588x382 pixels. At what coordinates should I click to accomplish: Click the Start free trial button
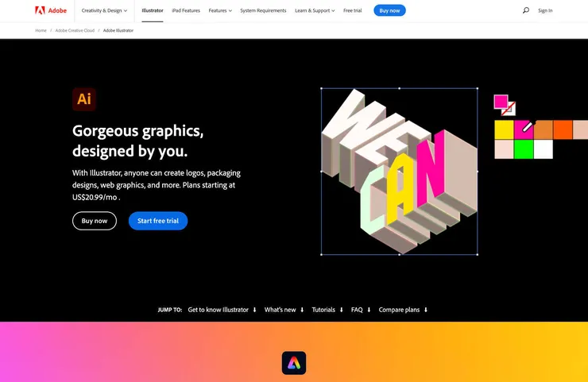point(158,221)
